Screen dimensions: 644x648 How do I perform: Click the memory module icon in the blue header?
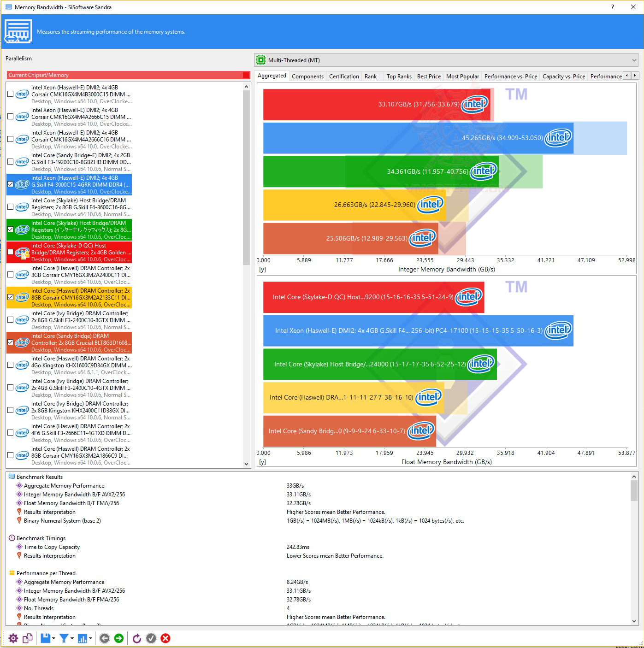click(x=18, y=31)
